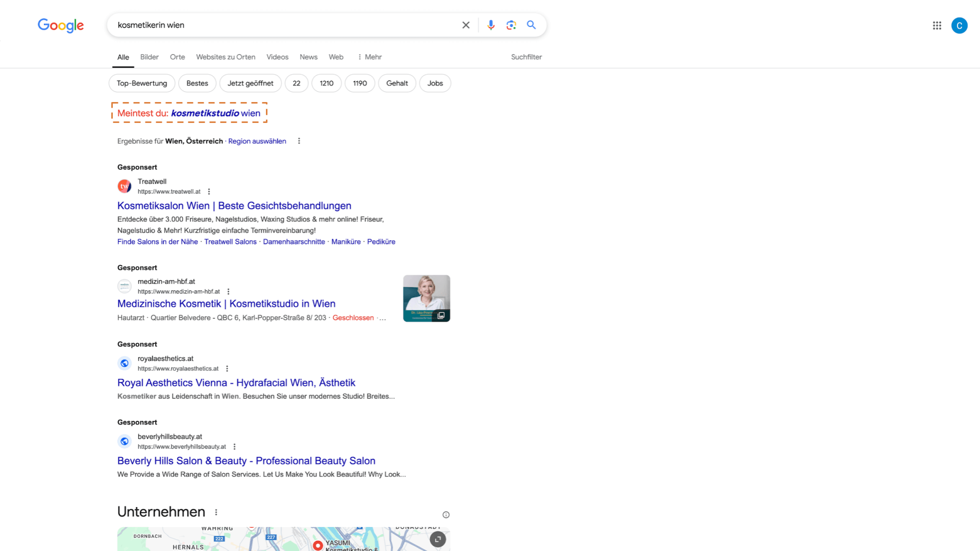Open medizin-am-hbf ad thumbnail image
980x551 pixels.
(x=426, y=298)
